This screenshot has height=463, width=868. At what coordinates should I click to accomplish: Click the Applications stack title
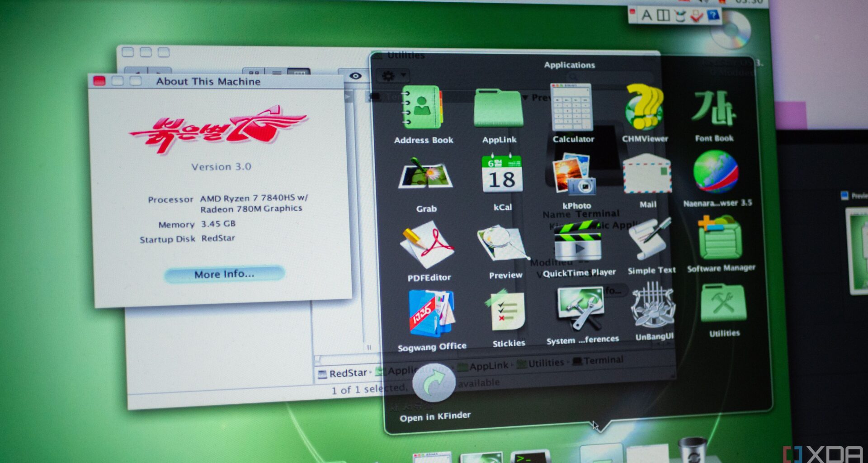(x=569, y=65)
